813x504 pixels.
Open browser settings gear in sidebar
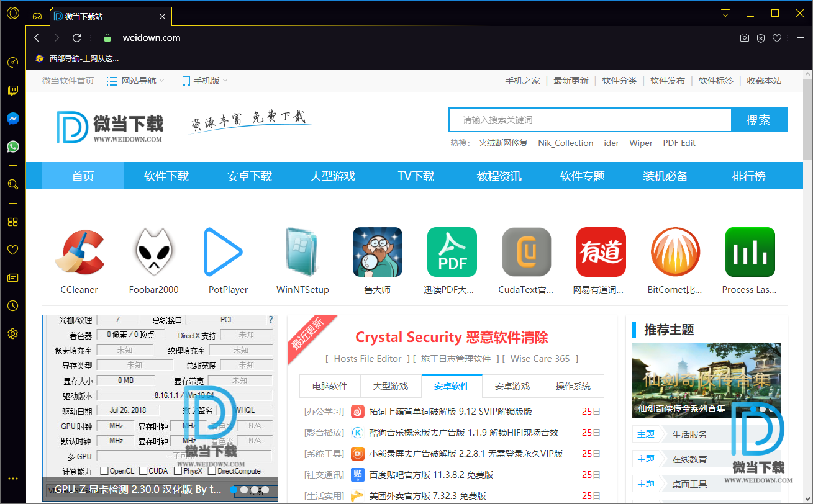13,334
